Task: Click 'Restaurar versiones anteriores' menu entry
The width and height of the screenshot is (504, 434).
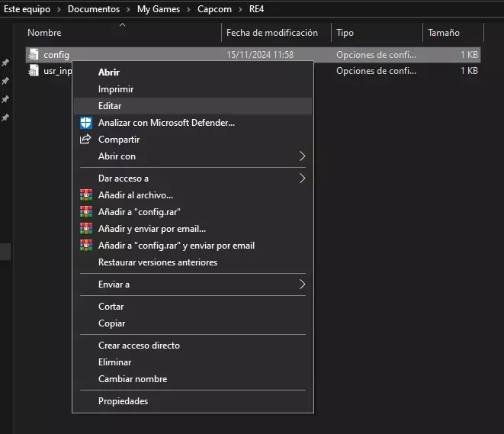Action: tap(158, 262)
